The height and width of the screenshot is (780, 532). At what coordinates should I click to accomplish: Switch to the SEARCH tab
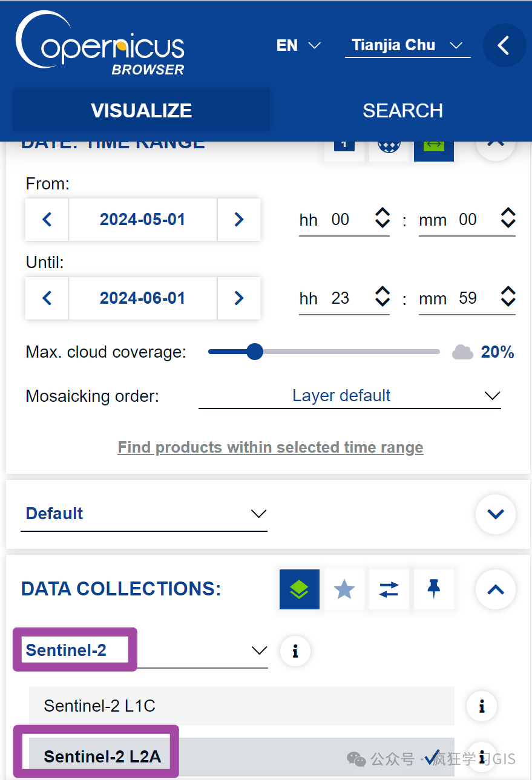pos(402,110)
